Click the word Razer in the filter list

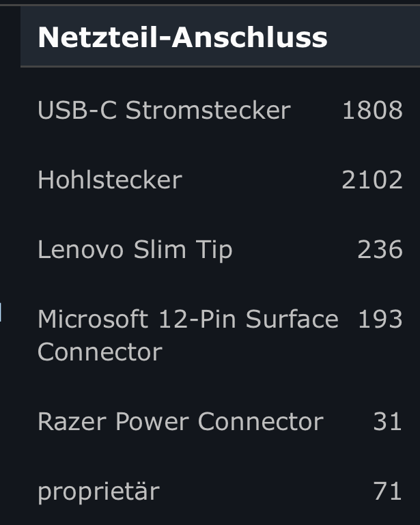click(72, 421)
